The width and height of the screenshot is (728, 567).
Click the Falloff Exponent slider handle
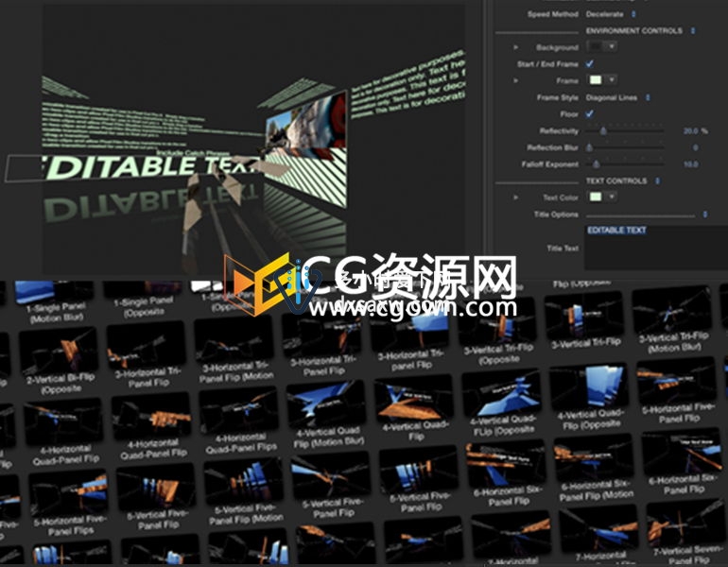597,164
